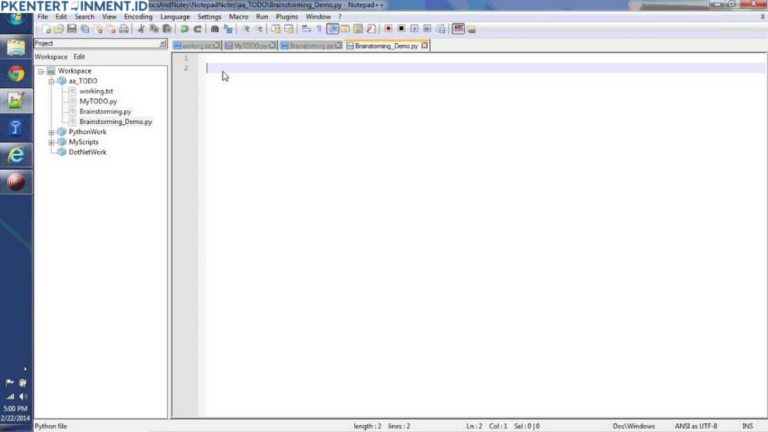Screen dimensions: 768x432
Task: Collapse the aa_TODO project node
Action: 51,82
